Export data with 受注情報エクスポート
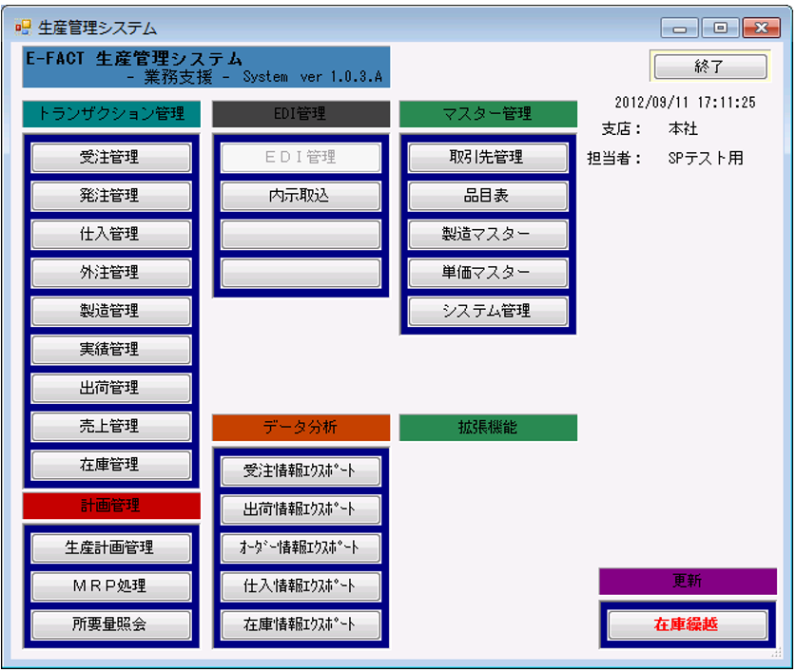 click(x=301, y=471)
